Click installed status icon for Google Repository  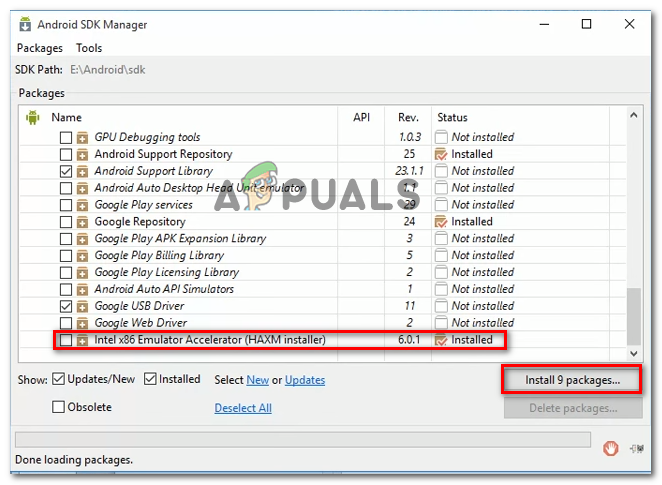[441, 222]
